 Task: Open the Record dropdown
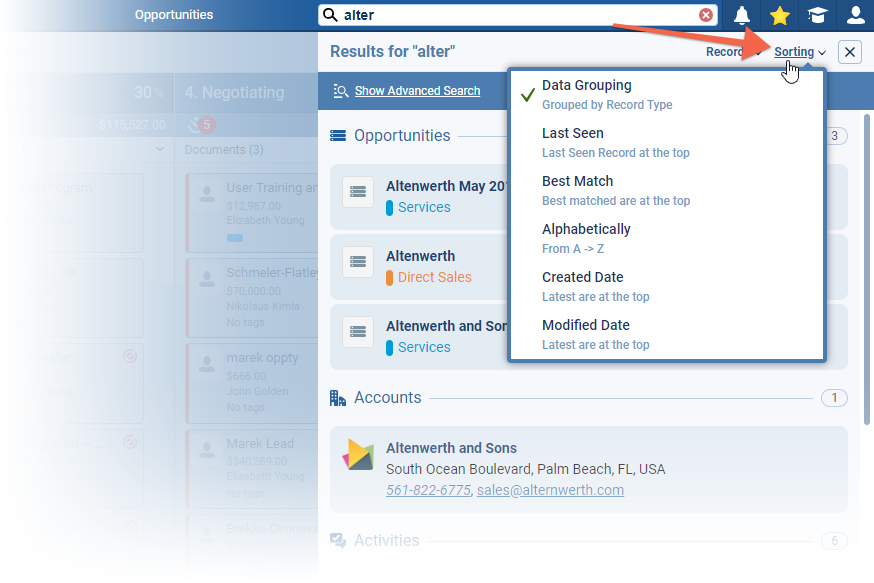[x=723, y=52]
